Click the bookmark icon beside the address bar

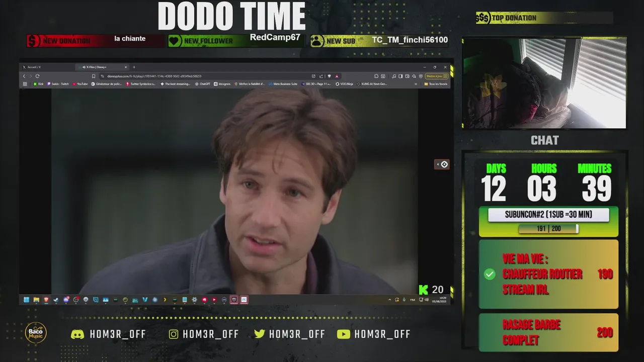point(94,76)
